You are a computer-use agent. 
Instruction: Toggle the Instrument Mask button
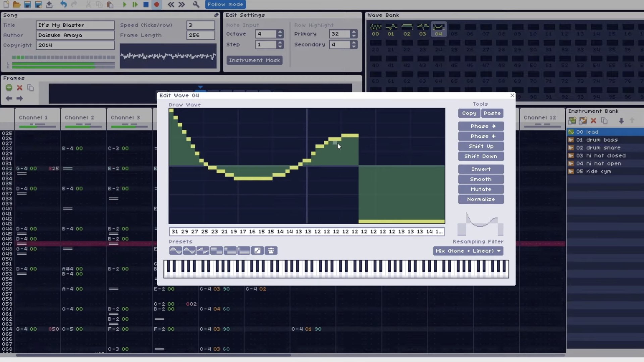pyautogui.click(x=254, y=60)
